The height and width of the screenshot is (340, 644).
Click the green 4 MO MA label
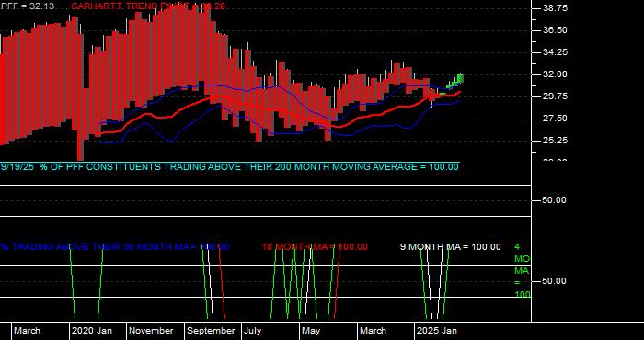click(x=522, y=271)
